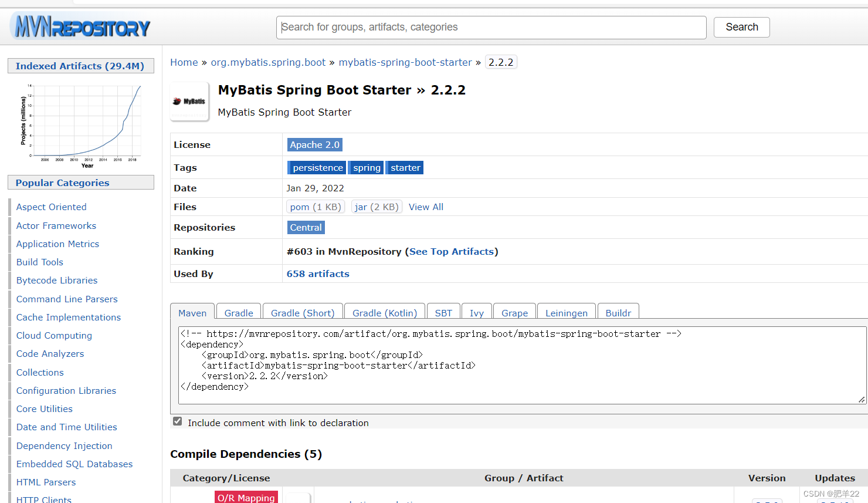Open the See Top Artifacts link
The height and width of the screenshot is (503, 868).
click(452, 251)
